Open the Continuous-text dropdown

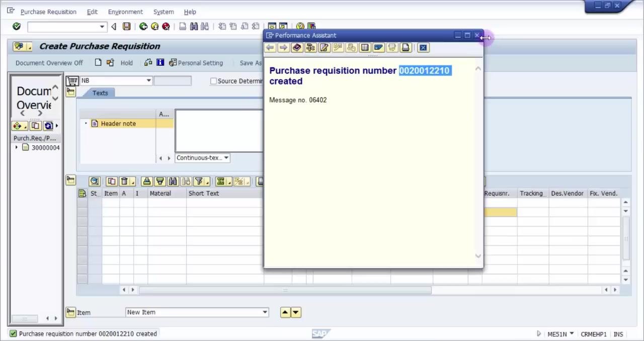[x=226, y=158]
